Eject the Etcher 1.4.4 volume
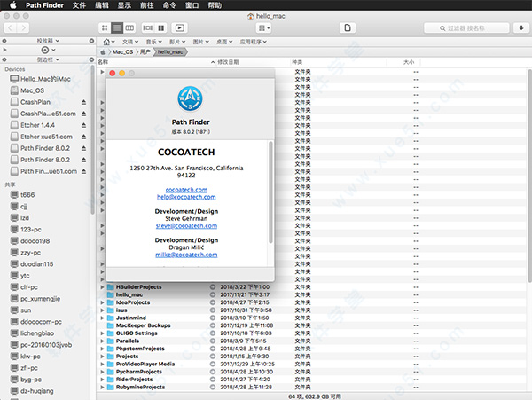Screen dimensions: 532x400 (83, 125)
